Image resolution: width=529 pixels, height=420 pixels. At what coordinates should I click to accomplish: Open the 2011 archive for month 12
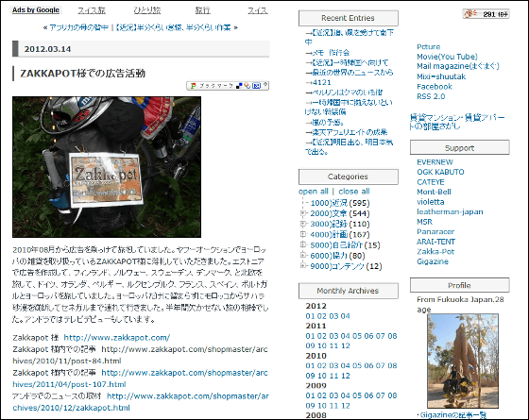pos(345,345)
